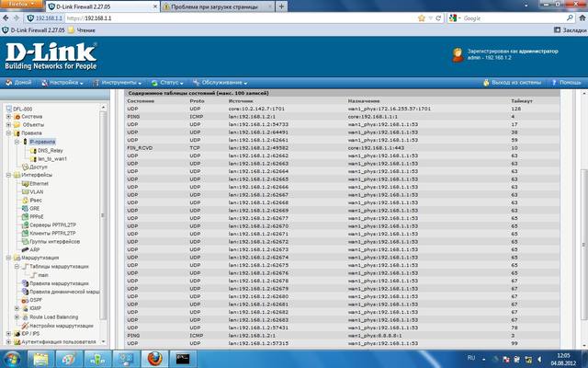Screen dimensions: 588x368
Task: Click the Таймаут column header
Action: pyautogui.click(x=521, y=101)
